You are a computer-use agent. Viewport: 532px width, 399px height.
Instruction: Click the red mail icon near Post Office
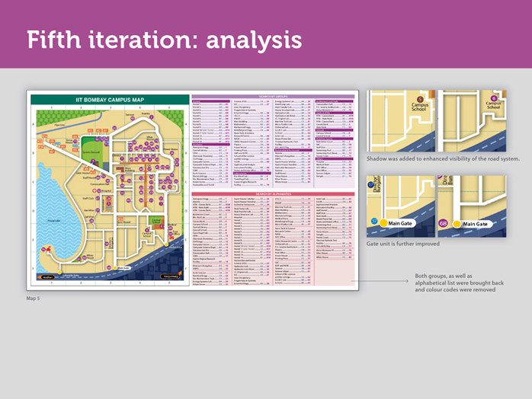click(x=171, y=238)
